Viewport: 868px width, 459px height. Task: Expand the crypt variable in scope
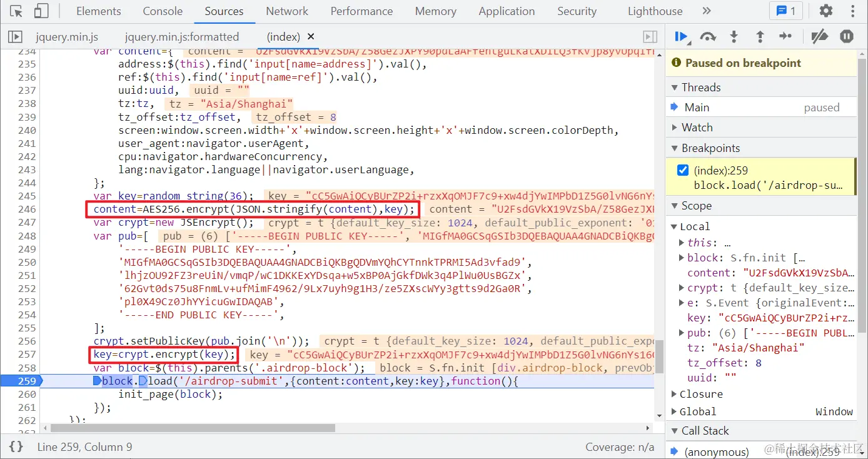[x=682, y=288]
